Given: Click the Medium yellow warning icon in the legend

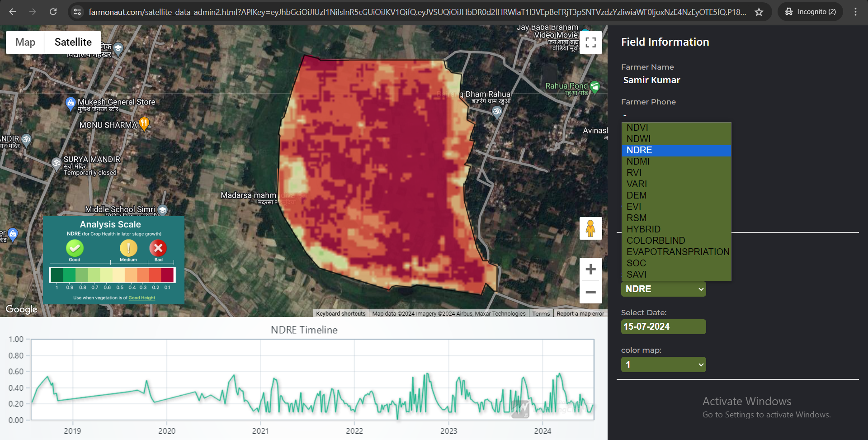Looking at the screenshot, I should click(128, 248).
